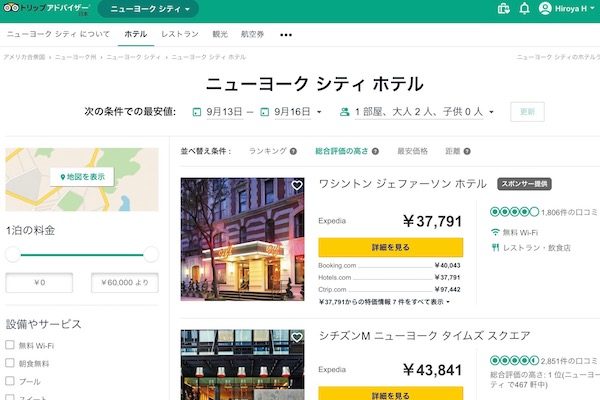
Task: Switch to 観光 tab
Action: point(220,34)
